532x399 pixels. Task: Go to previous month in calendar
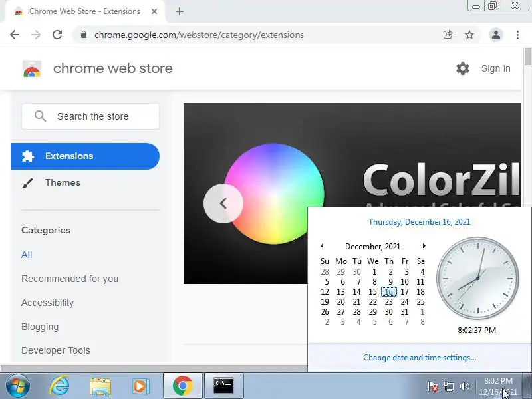pos(322,246)
